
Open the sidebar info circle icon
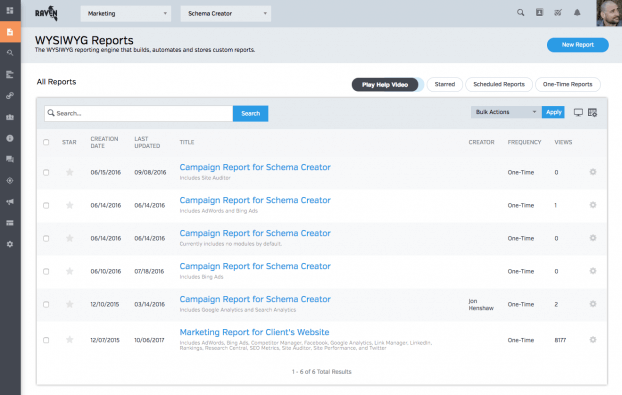coord(10,138)
